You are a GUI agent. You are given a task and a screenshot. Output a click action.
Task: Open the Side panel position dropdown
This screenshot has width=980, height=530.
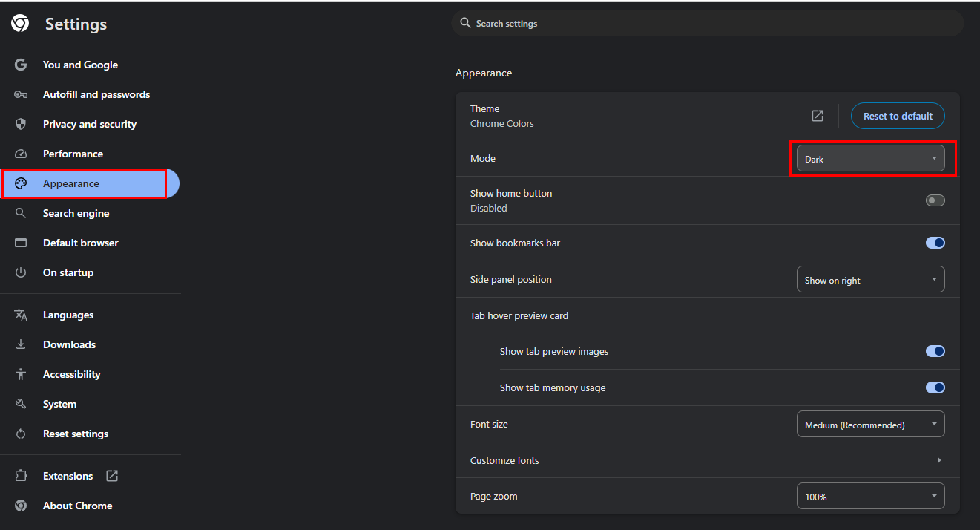[870, 280]
